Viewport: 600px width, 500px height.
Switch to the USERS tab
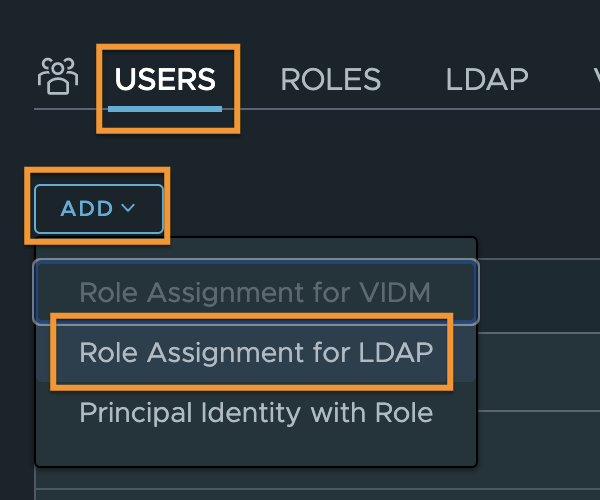(x=165, y=80)
